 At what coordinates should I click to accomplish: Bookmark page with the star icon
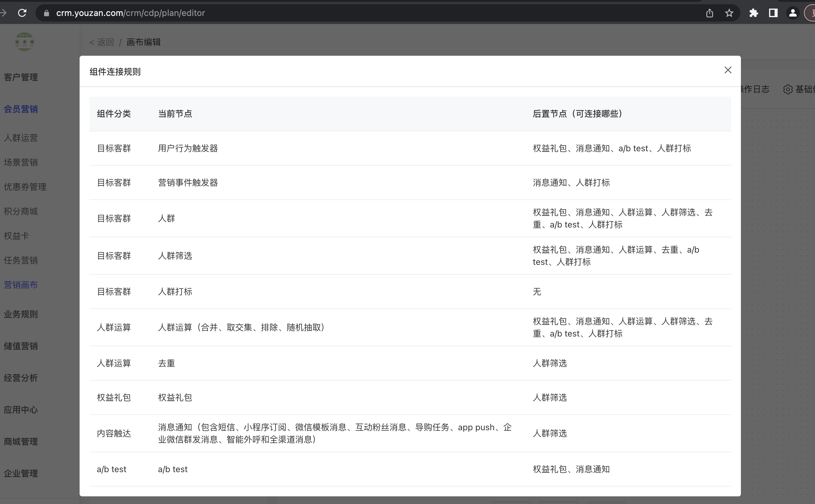click(729, 13)
